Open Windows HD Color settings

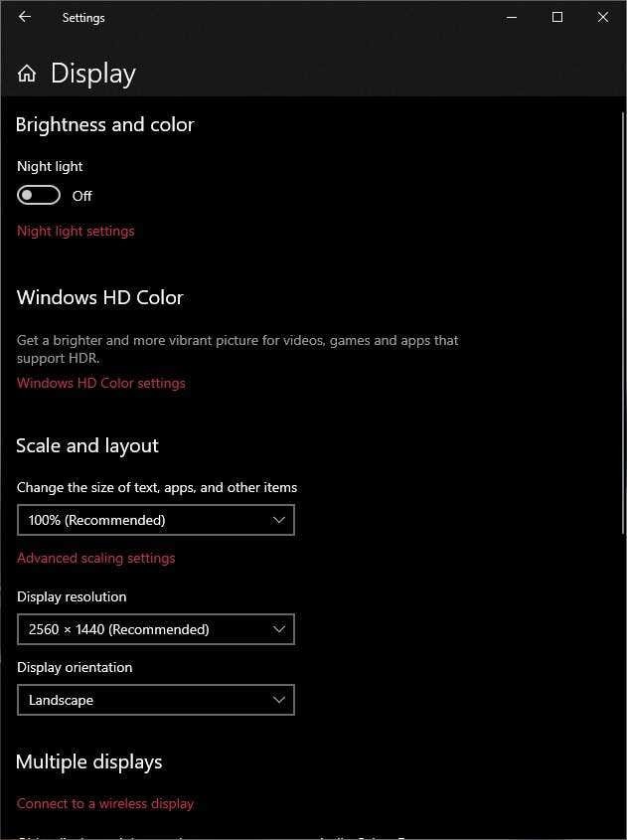point(100,382)
